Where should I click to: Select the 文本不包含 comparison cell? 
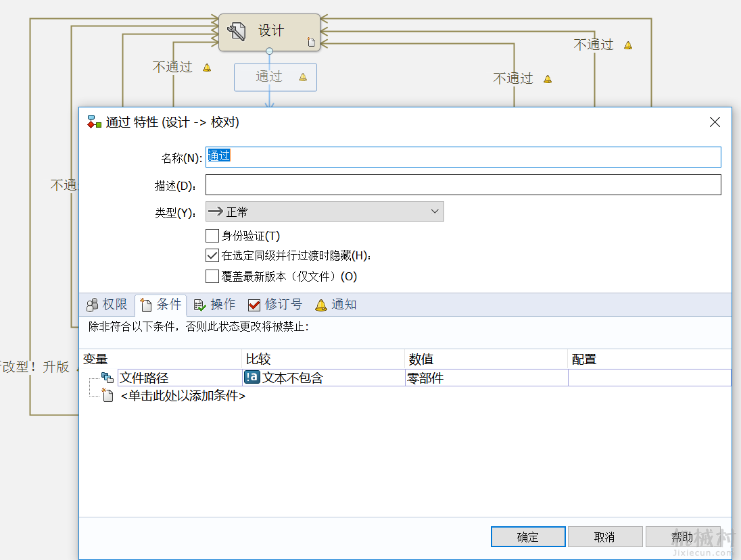click(324, 378)
